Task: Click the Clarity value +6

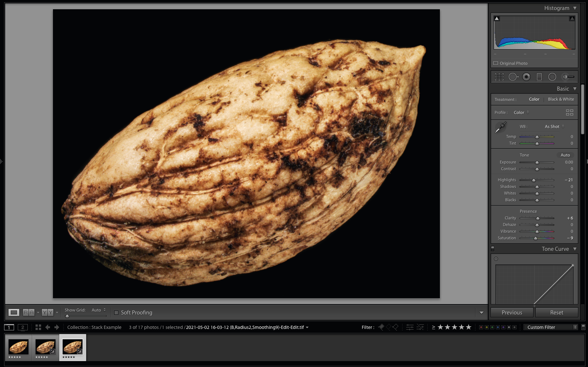Action: pyautogui.click(x=570, y=218)
